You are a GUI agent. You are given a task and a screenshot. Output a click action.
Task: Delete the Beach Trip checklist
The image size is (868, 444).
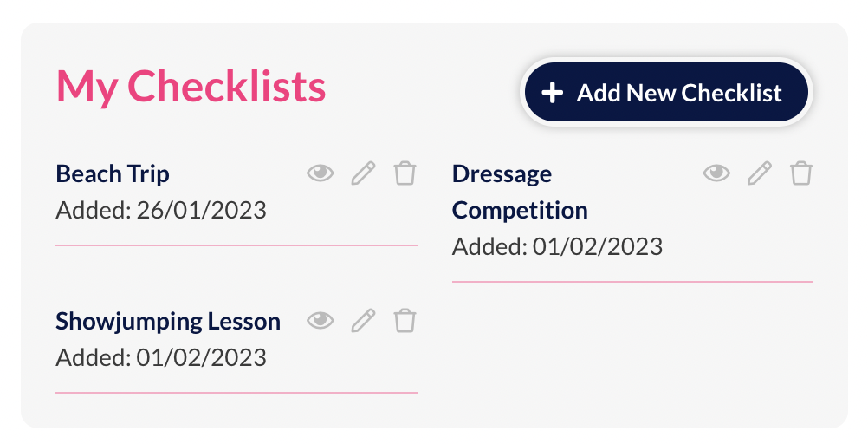pos(405,173)
